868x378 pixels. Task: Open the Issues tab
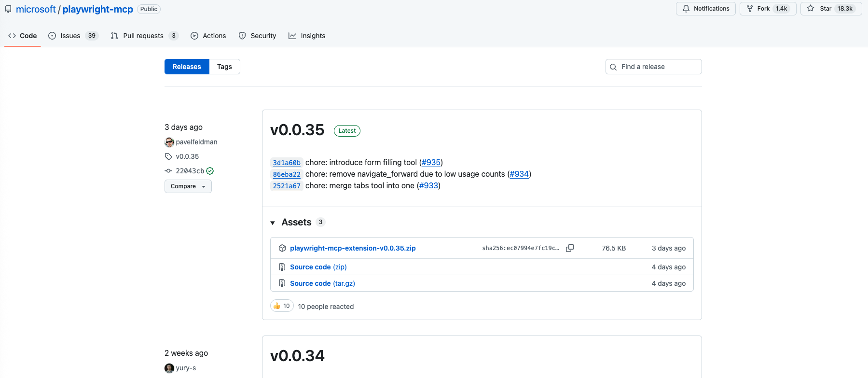[73, 36]
